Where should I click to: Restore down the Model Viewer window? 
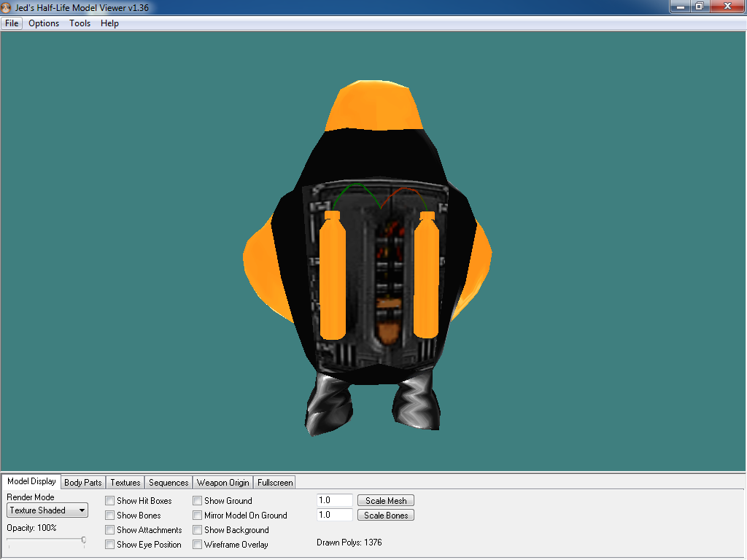700,7
